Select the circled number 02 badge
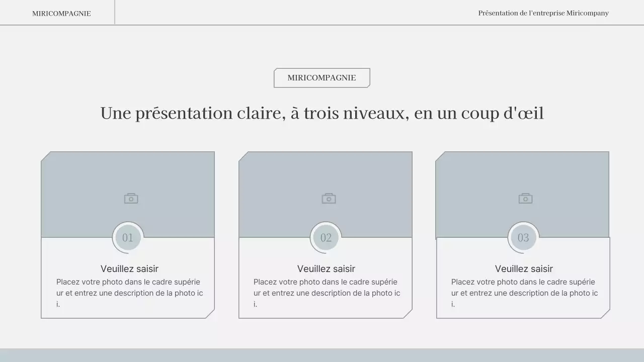 click(325, 237)
